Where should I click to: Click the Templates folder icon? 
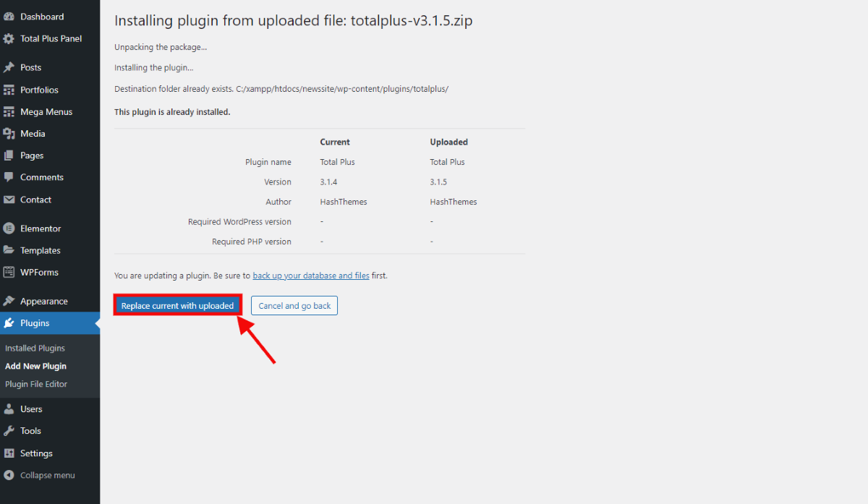click(9, 250)
